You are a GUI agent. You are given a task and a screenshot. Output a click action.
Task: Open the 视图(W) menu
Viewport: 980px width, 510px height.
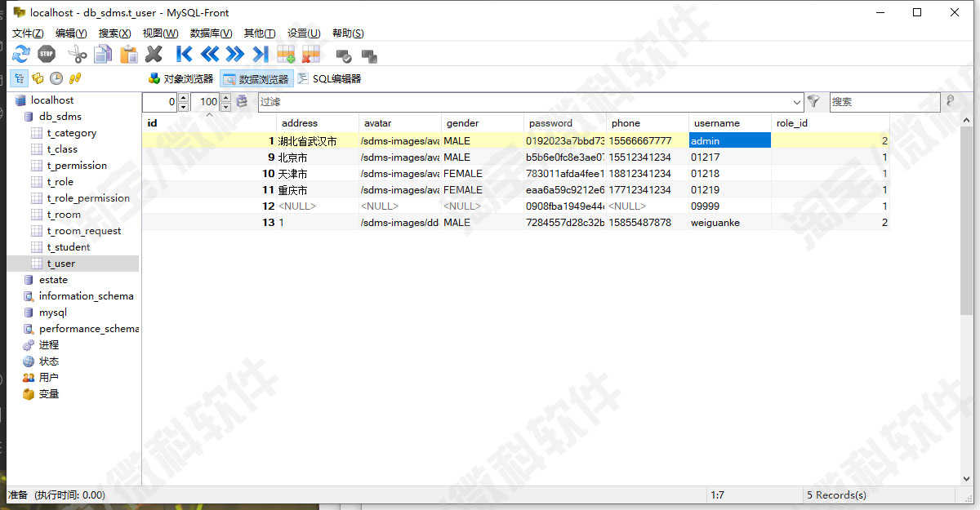pyautogui.click(x=160, y=33)
